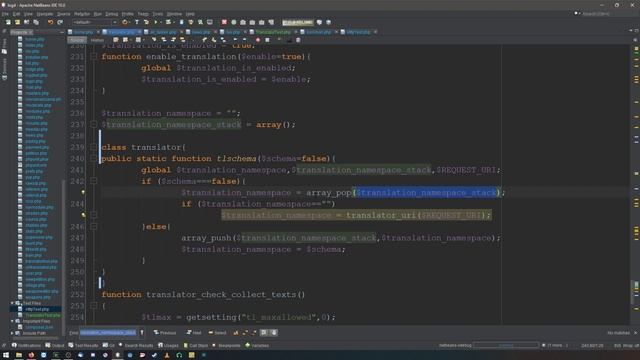Click the Undo arrow icon
Image resolution: width=640 pixels, height=360 pixels.
click(x=50, y=22)
